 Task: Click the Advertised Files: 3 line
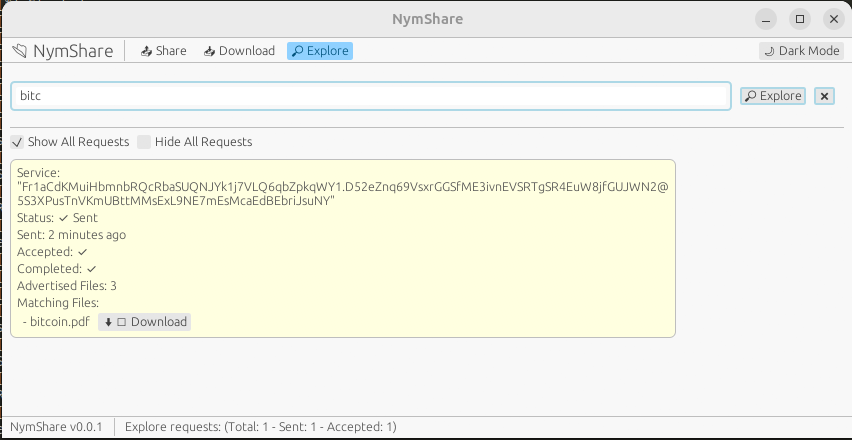click(67, 286)
